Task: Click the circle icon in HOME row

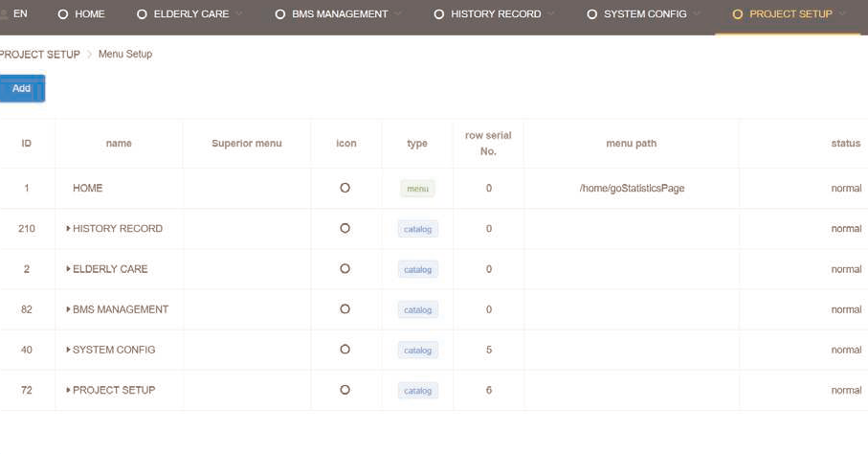Action: coord(345,189)
